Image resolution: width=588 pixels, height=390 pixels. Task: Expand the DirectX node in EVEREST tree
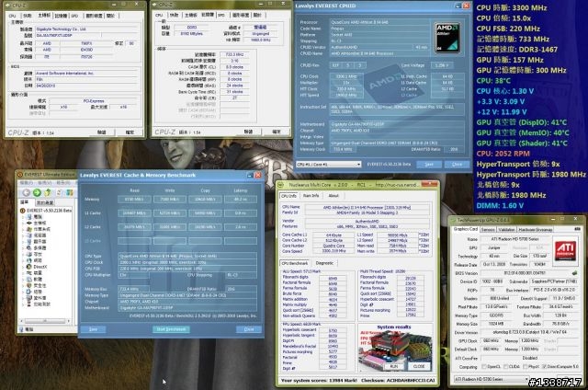pyautogui.click(x=23, y=267)
